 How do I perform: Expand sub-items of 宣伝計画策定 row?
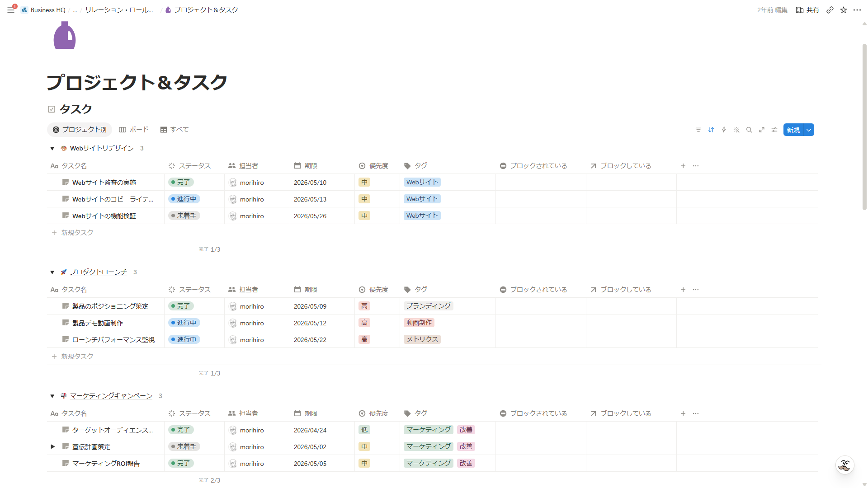click(53, 447)
